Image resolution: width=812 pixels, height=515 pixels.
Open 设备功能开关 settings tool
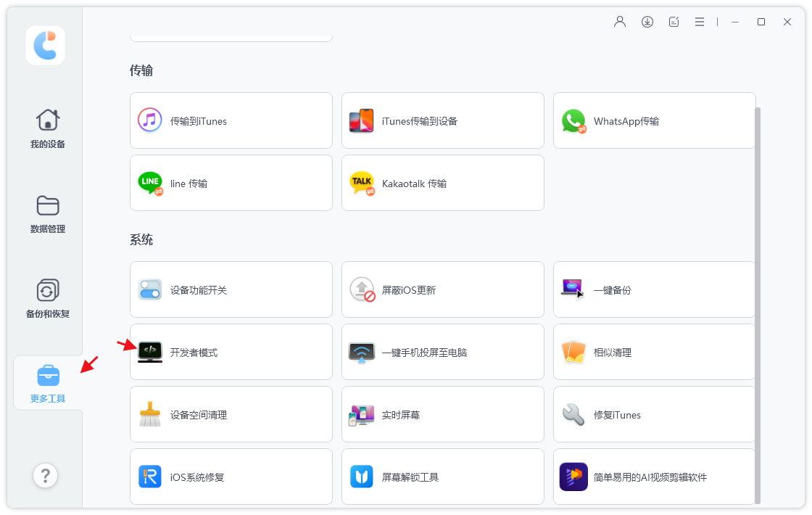231,289
